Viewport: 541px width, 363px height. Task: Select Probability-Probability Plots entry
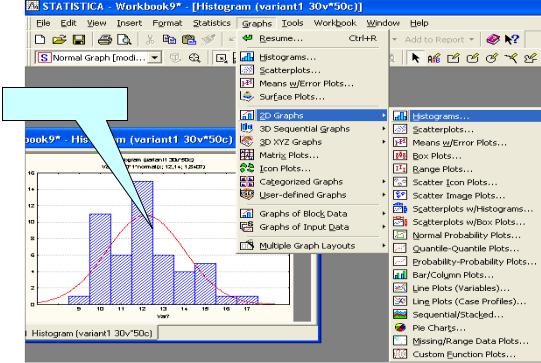474,262
